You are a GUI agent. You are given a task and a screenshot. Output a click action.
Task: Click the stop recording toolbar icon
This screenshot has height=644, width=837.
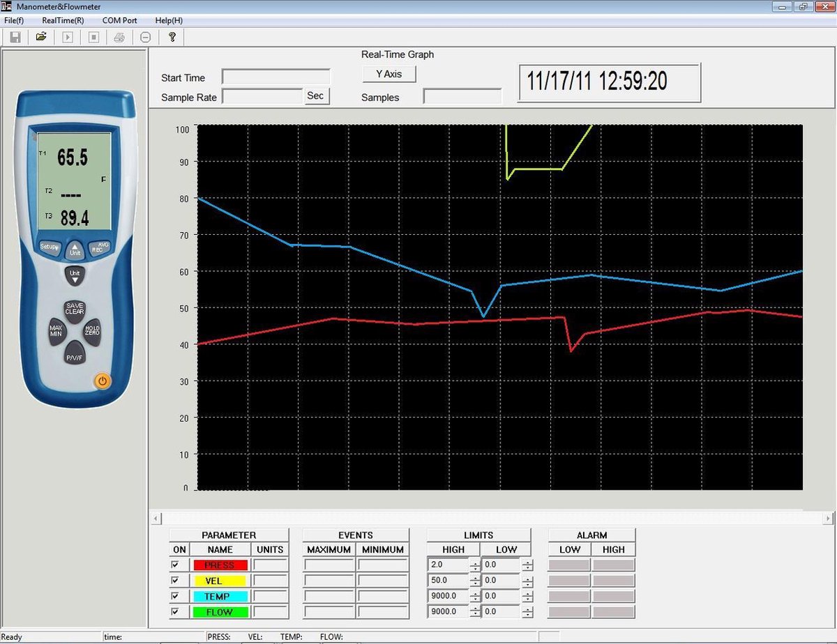coord(93,37)
